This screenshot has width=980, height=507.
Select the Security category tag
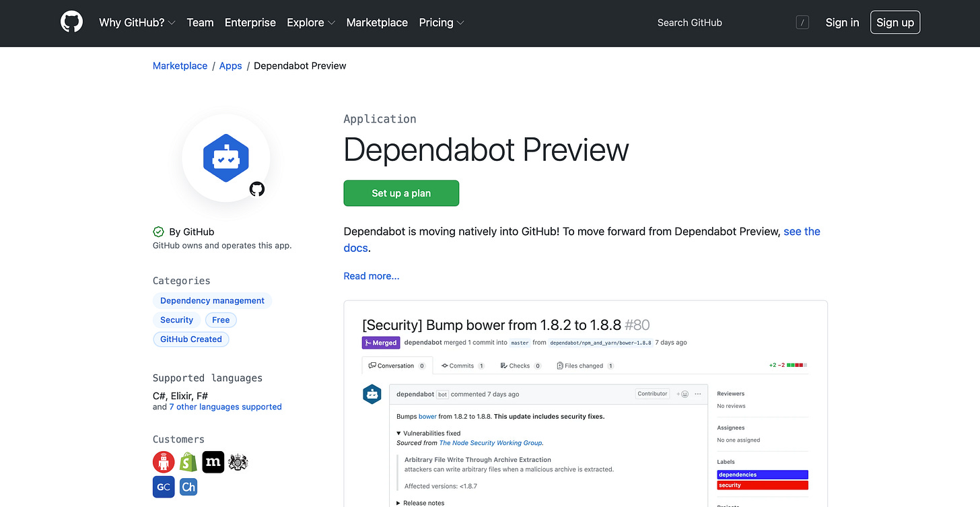tap(176, 320)
